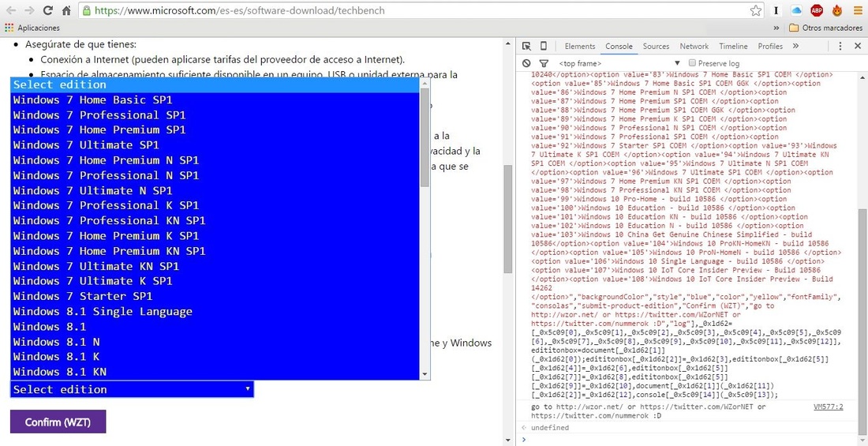Show hidden bookmarks with the chevron
The width and height of the screenshot is (868, 446).
[x=776, y=27]
